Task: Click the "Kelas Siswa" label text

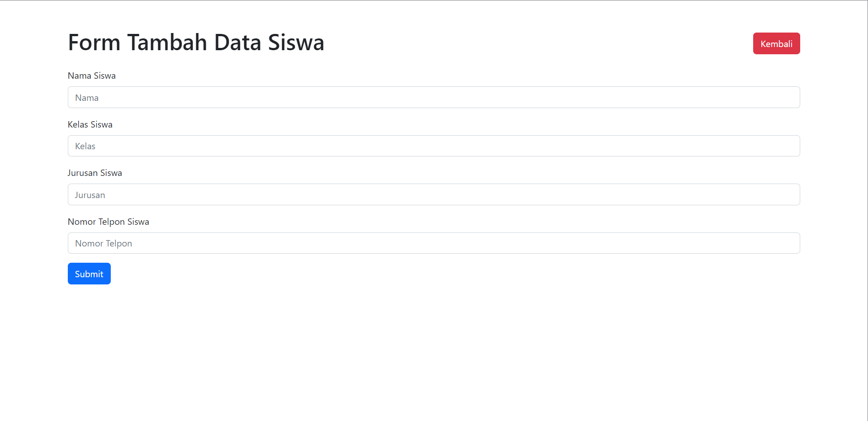Action: point(90,124)
